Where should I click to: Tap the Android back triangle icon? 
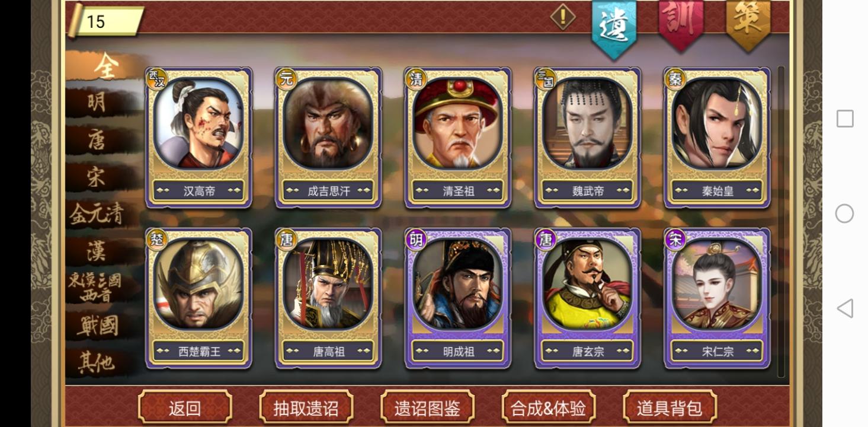pos(845,308)
